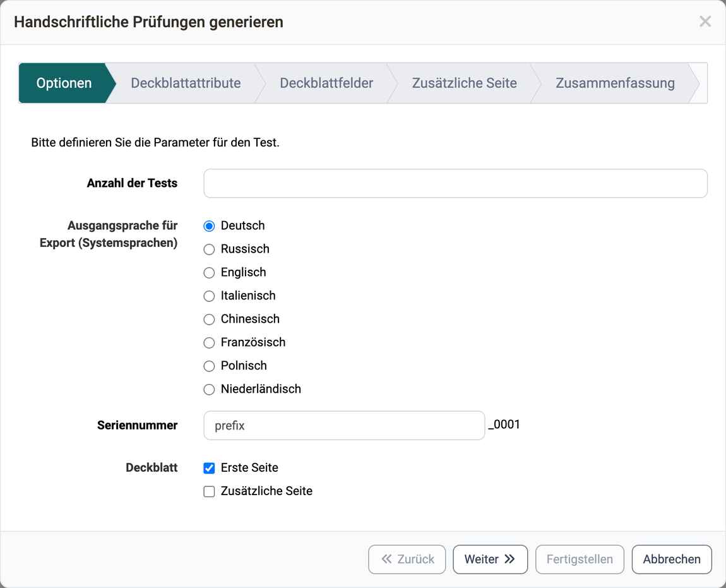This screenshot has height=588, width=726.
Task: Click the Fertigstellen button
Action: pos(580,560)
